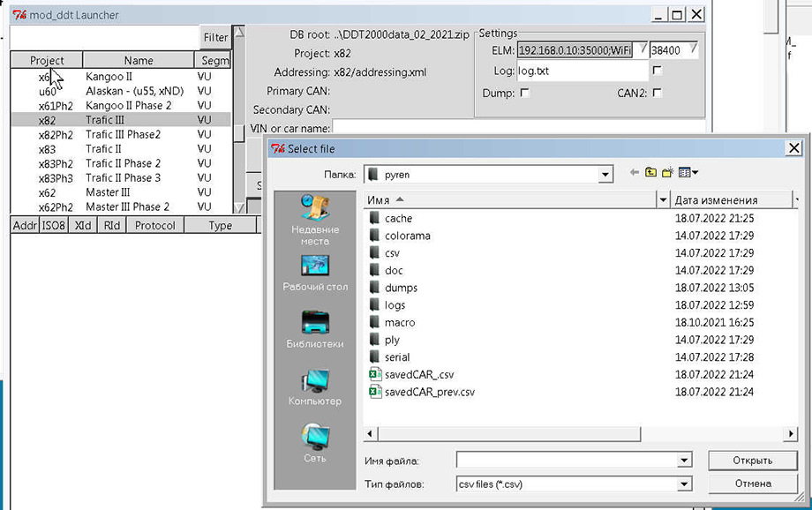Image resolution: width=812 pixels, height=510 pixels.
Task: Select the Trafic III Phase2 project row
Action: pyautogui.click(x=122, y=134)
